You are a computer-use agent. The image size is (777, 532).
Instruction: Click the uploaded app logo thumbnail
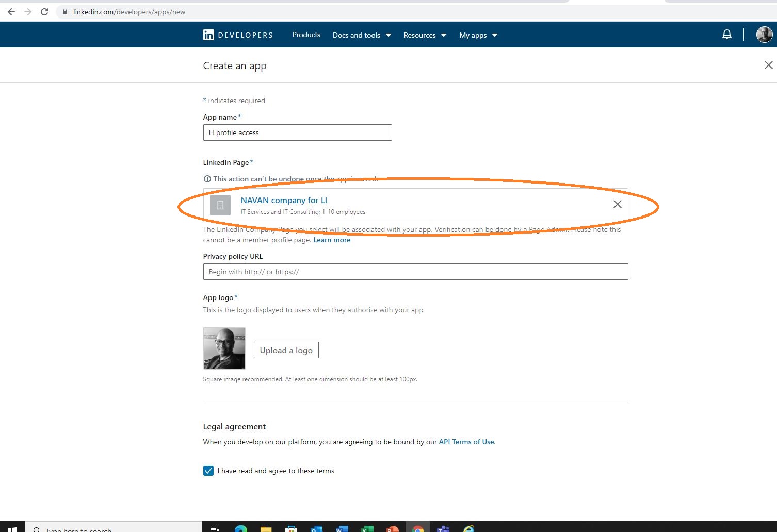coord(224,348)
